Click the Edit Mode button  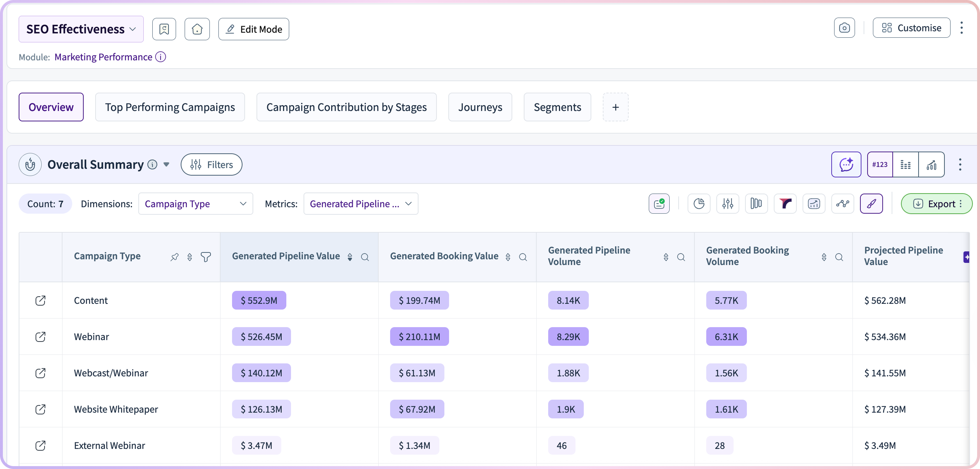tap(253, 29)
